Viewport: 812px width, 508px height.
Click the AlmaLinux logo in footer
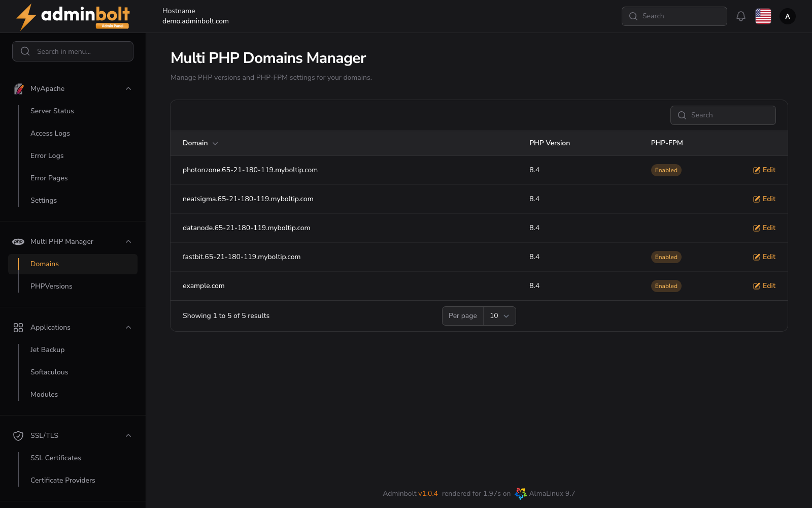[x=521, y=493]
